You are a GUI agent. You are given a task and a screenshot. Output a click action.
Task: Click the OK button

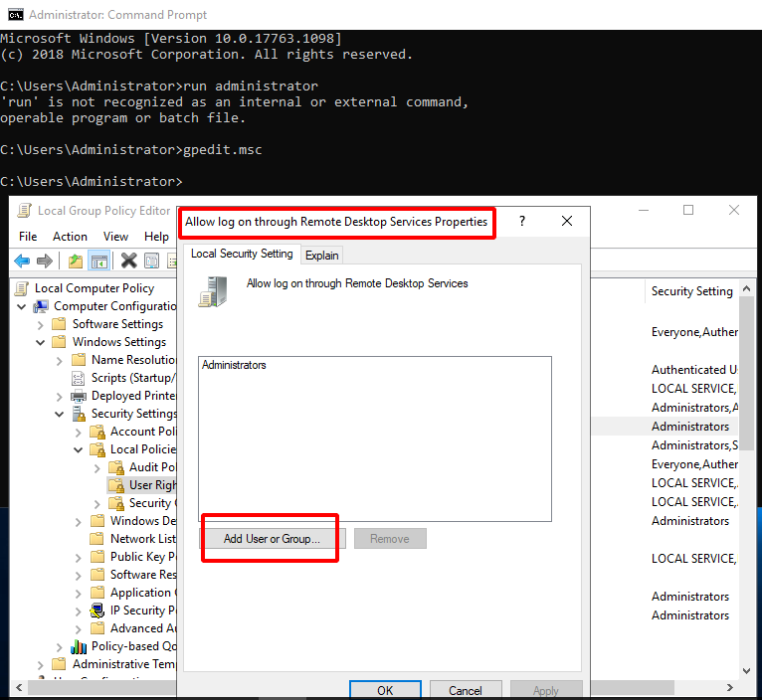[x=385, y=690]
